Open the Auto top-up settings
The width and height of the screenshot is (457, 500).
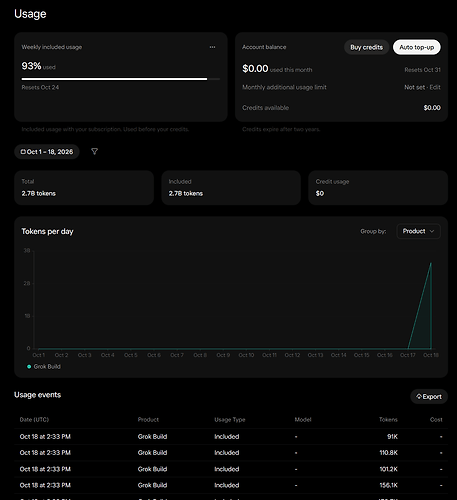point(417,47)
